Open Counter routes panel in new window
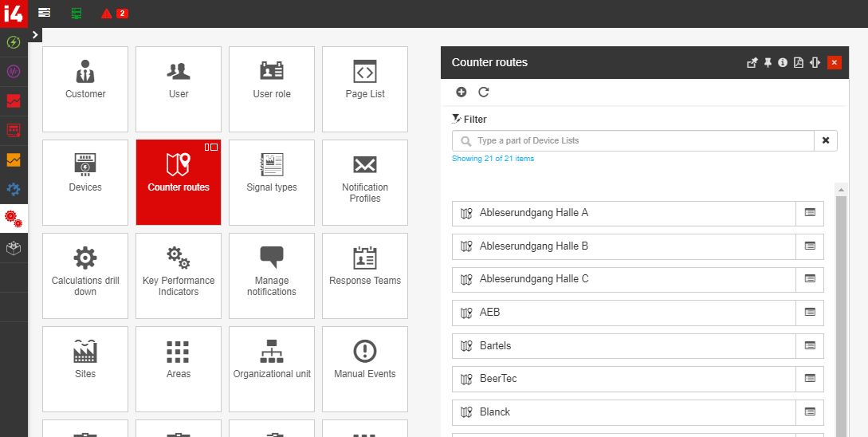 (752, 63)
